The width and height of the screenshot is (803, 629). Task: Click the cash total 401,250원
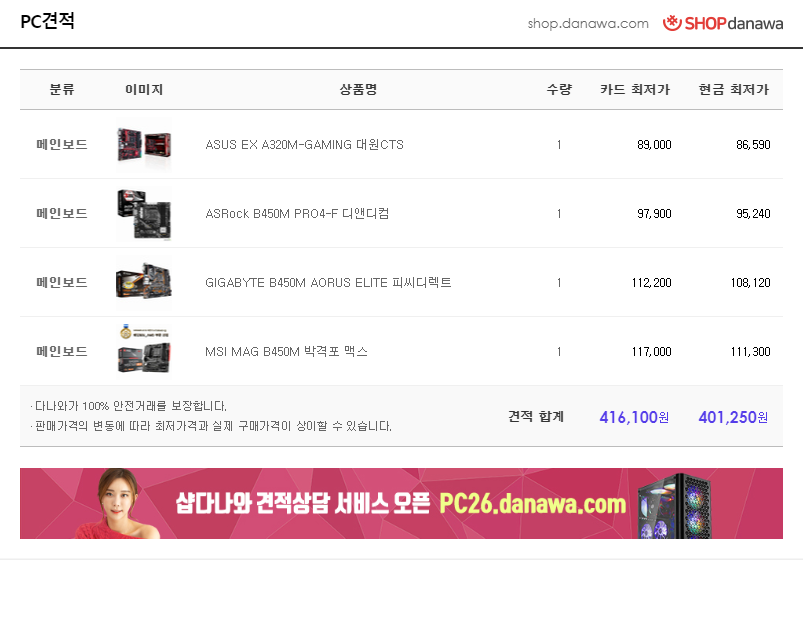click(x=733, y=417)
